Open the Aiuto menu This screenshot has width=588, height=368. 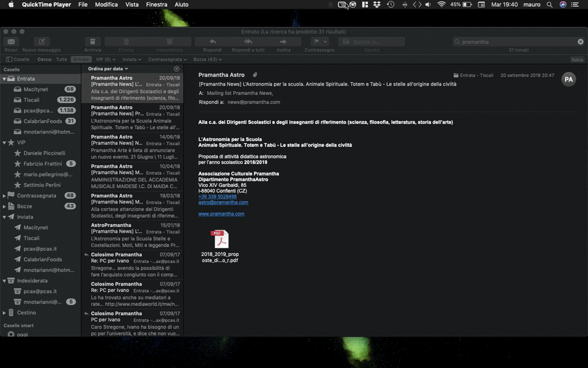pos(181,5)
